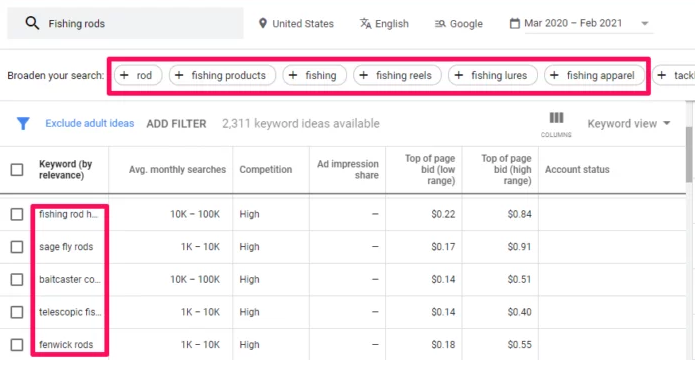Add 'fishing reels' suggestion chip

[x=397, y=75]
